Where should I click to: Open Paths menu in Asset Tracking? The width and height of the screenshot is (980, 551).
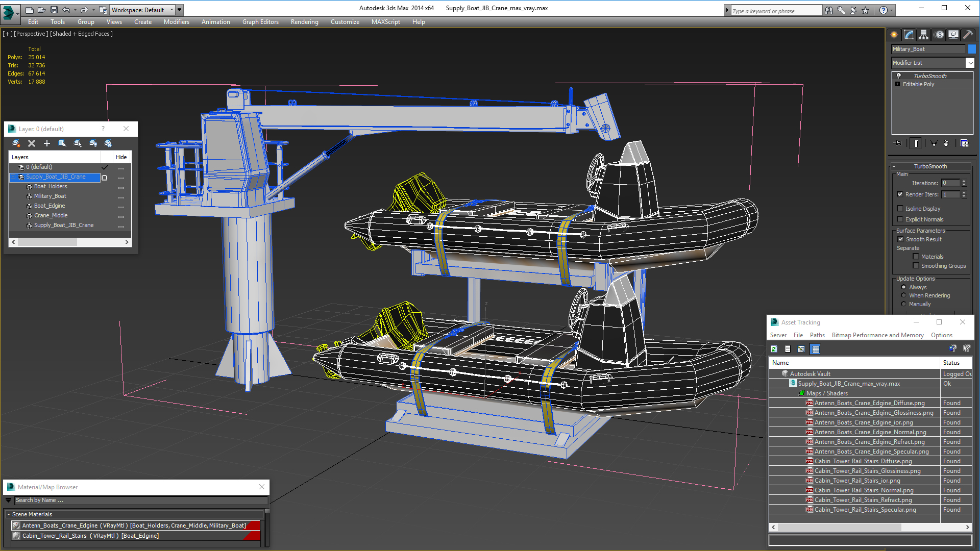tap(817, 335)
